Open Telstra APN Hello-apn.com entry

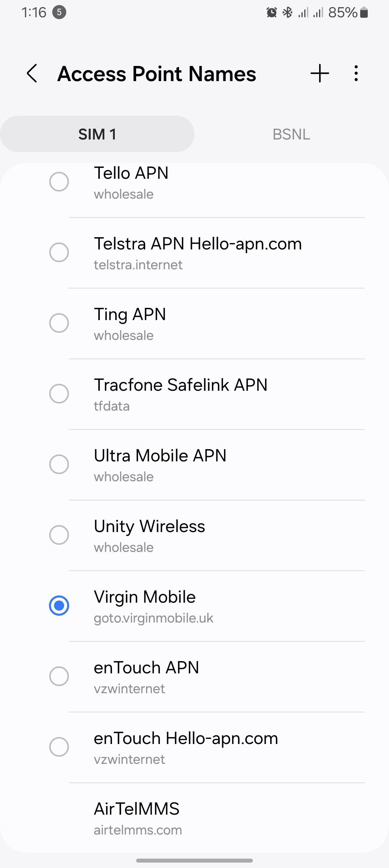point(197,252)
